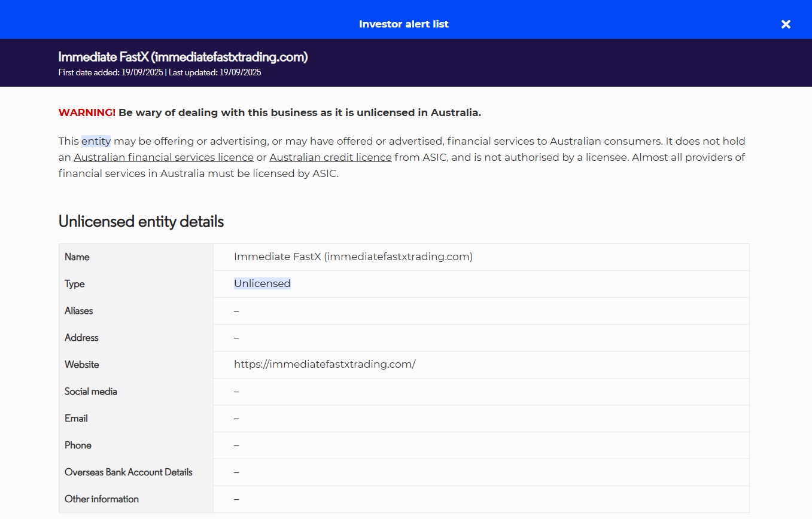Click the Overseas Bank Account Details label

point(128,472)
